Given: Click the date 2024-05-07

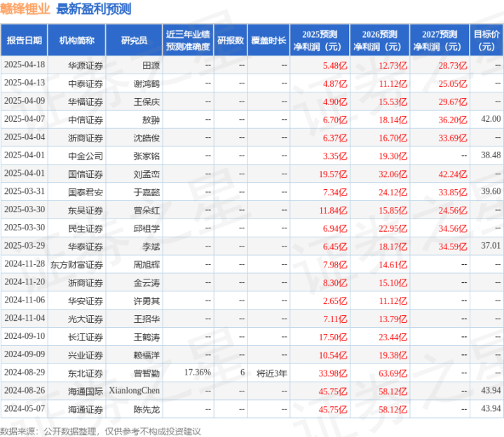Looking at the screenshot, I should [25, 409].
